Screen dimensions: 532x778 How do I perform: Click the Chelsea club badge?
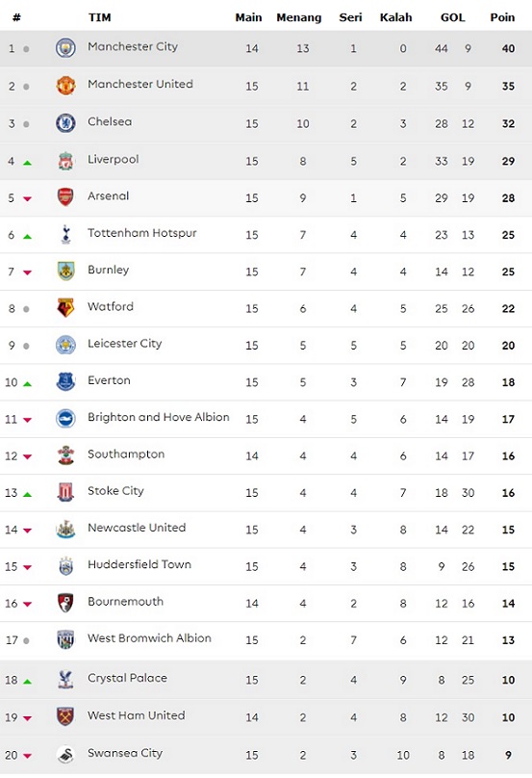tap(65, 123)
